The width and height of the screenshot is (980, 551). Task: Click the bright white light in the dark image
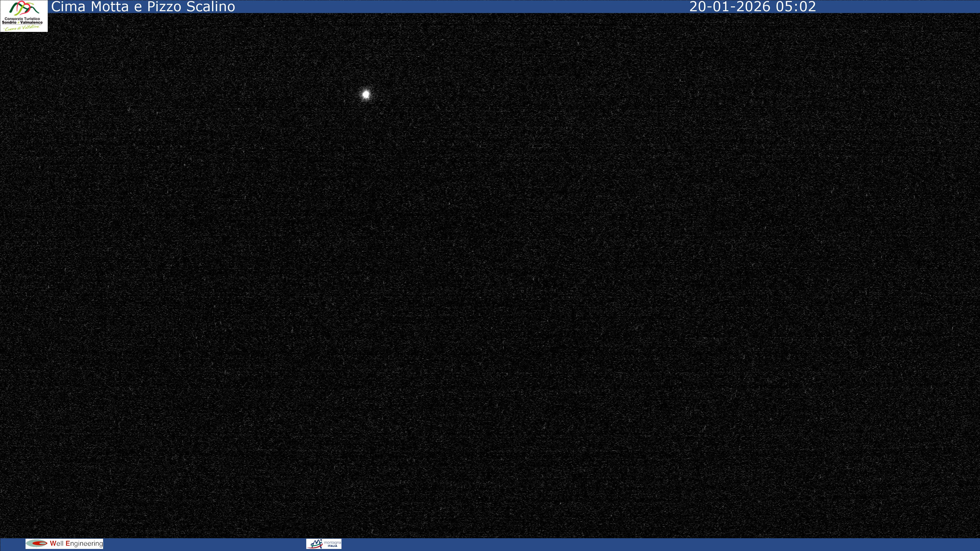pos(366,94)
